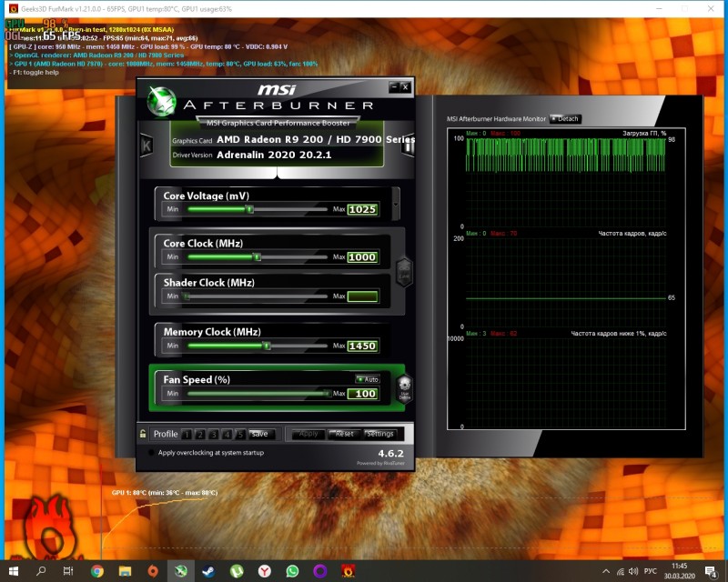This screenshot has width=728, height=582.
Task: Launch Origin from the taskbar
Action: click(153, 571)
